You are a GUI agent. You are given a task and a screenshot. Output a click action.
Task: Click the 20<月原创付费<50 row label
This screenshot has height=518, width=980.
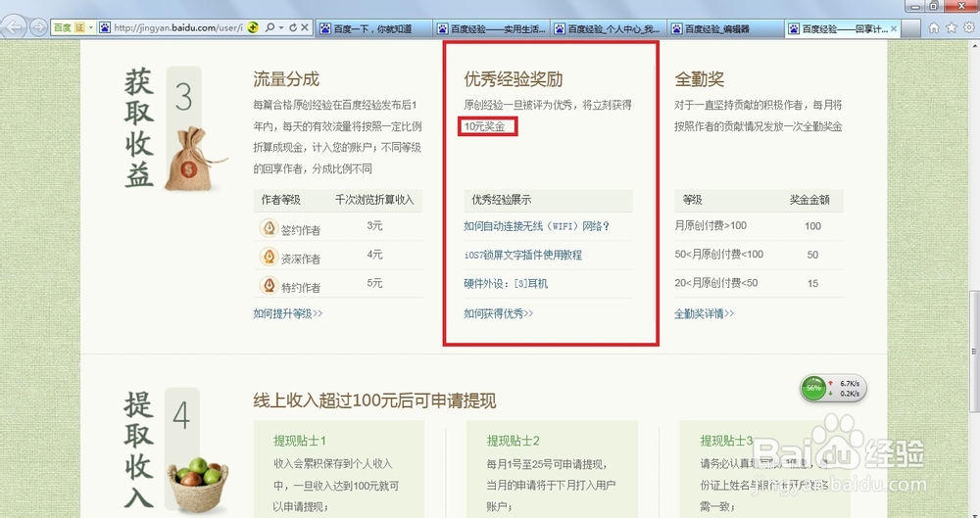716,283
